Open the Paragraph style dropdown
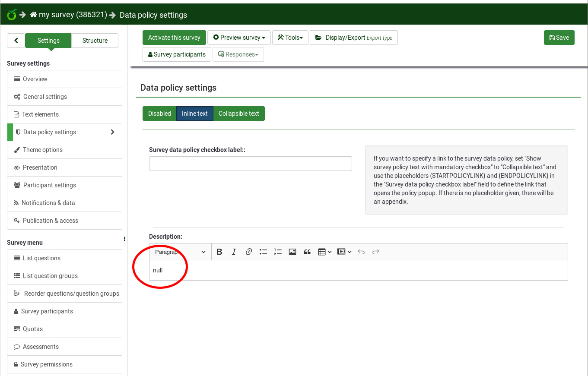The image size is (588, 376). point(180,252)
